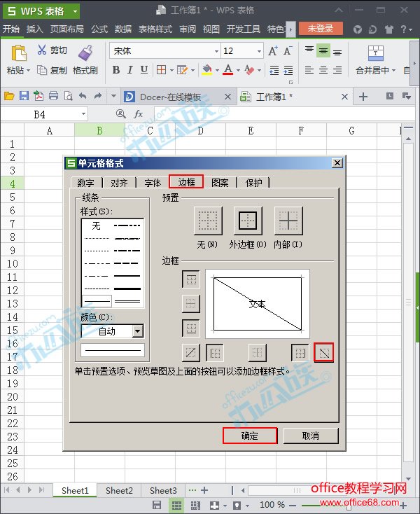Increase font size with A+ icon
The image size is (420, 514).
coord(273,51)
